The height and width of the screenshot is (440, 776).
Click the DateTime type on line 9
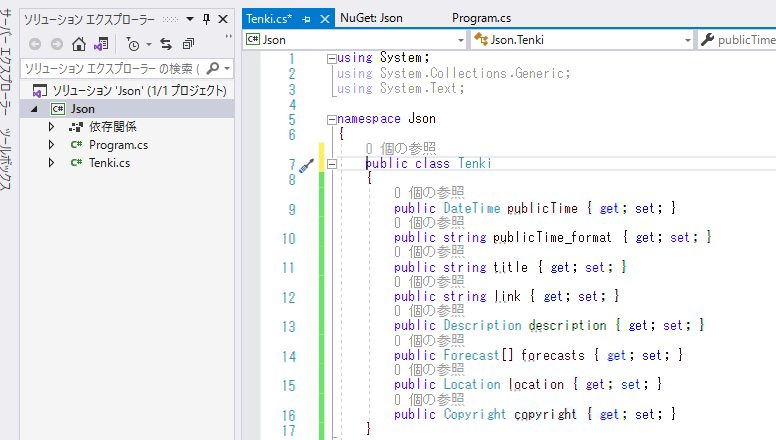click(472, 208)
